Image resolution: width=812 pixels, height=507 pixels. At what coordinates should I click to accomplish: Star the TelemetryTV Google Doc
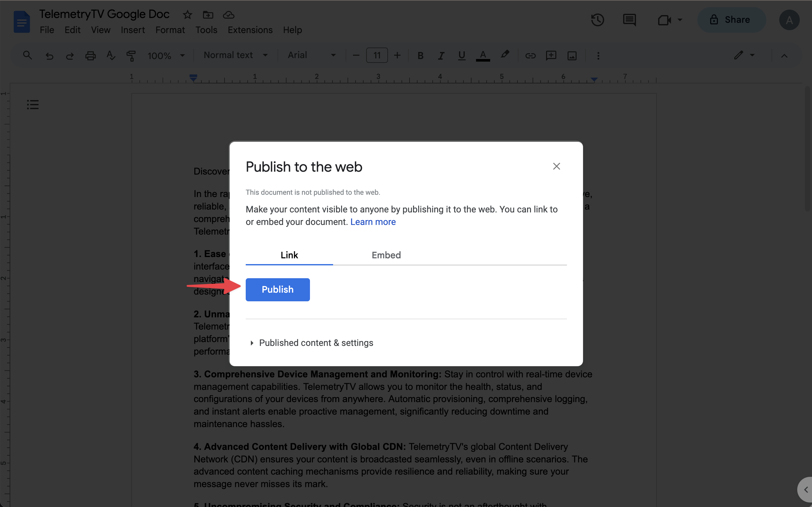coord(187,15)
